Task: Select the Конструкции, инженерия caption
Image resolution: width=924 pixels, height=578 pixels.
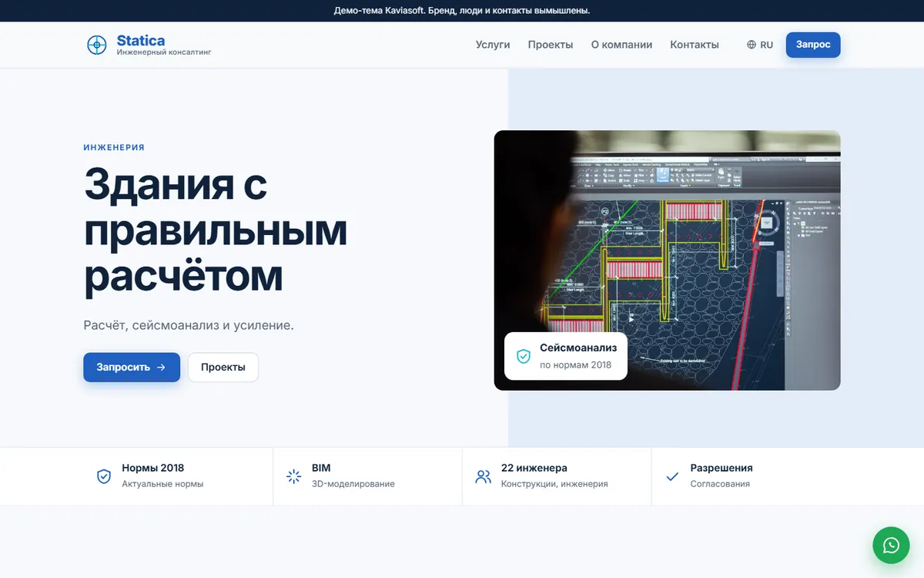Action: click(554, 484)
